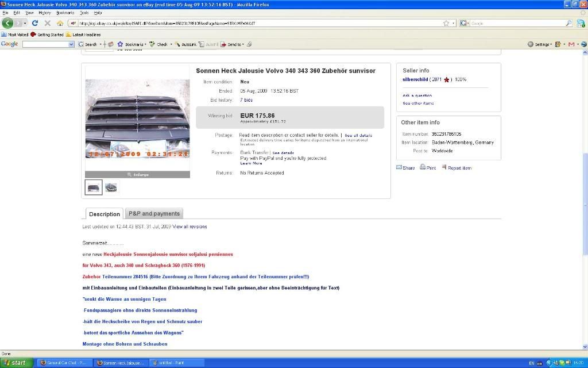The height and width of the screenshot is (368, 588).
Task: Expand the Google toolbar search box dropdown
Action: (71, 44)
